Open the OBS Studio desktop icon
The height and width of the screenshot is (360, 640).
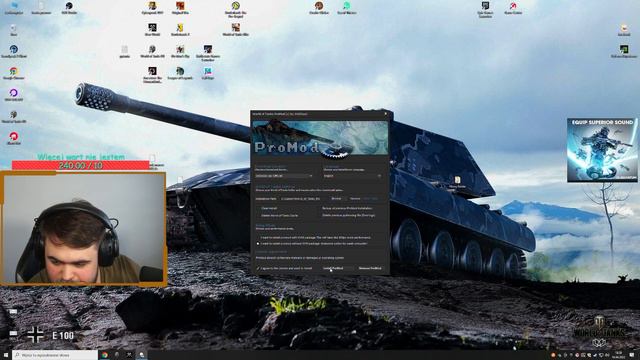(x=69, y=8)
